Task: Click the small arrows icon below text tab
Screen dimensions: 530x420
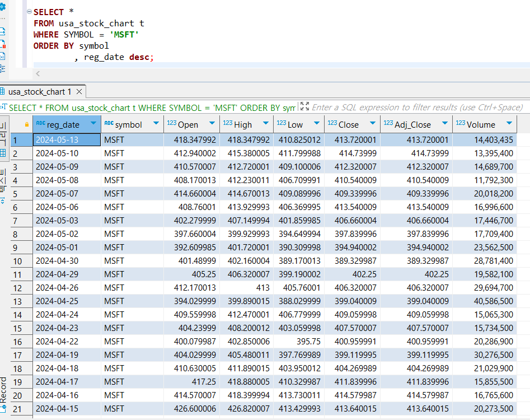Action: pyautogui.click(x=3, y=201)
